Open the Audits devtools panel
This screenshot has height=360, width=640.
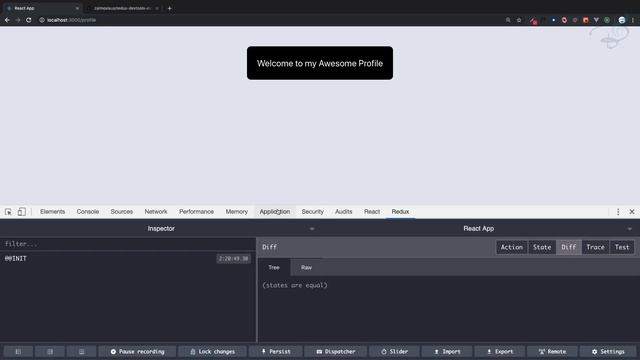[x=344, y=211]
